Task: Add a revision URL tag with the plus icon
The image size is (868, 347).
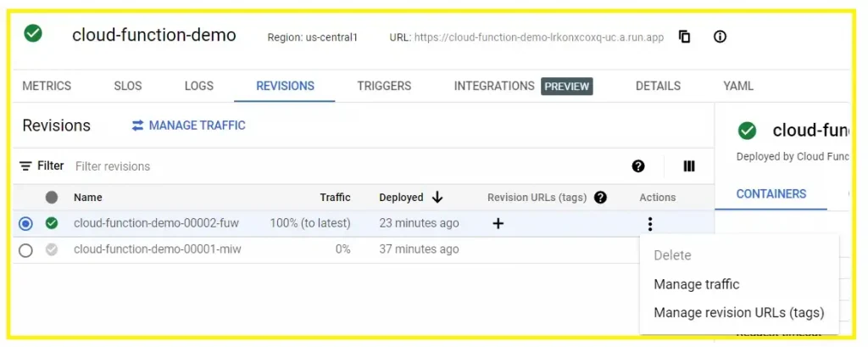Action: tap(498, 223)
